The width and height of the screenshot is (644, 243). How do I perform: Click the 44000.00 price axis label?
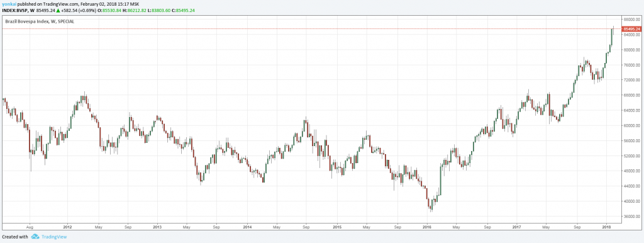tap(632, 186)
